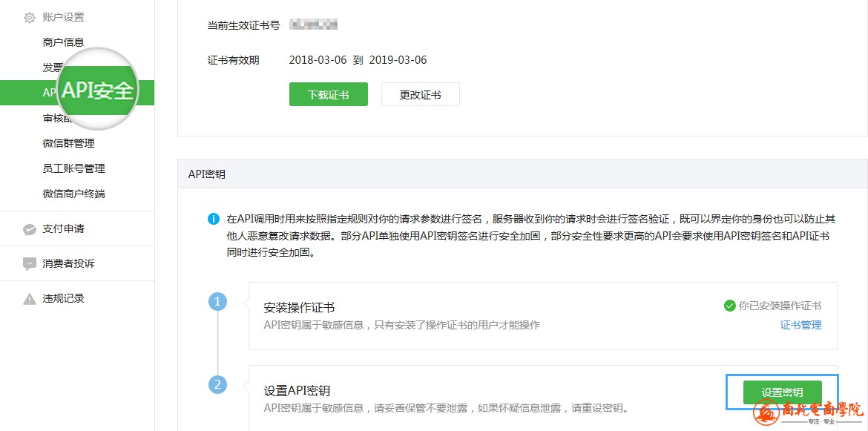Click the 消费者投诉 speech bubble icon
Screen dimensions: 868x431
click(x=30, y=264)
